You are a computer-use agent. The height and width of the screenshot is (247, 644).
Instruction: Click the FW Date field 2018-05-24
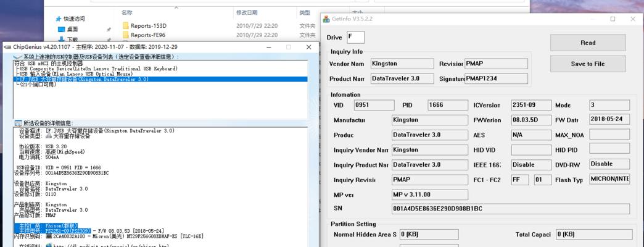[609, 119]
